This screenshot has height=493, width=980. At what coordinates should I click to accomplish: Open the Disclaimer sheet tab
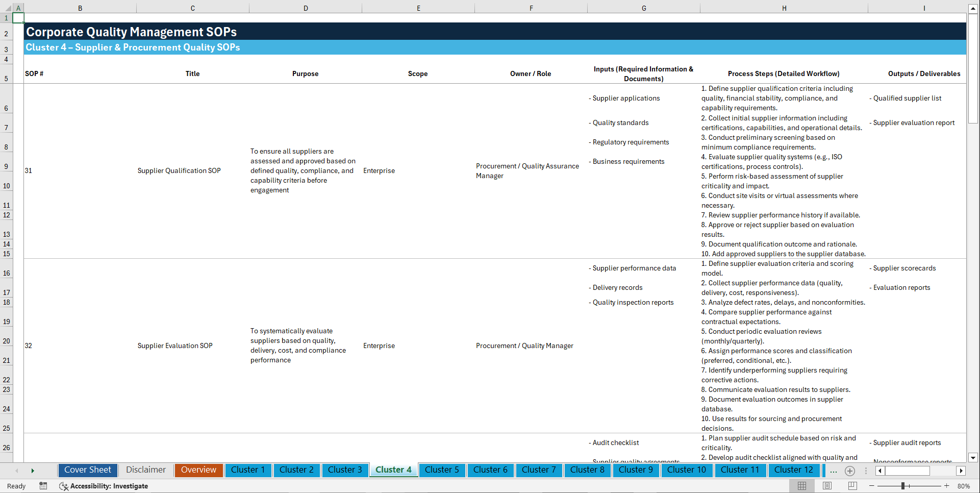click(x=146, y=470)
